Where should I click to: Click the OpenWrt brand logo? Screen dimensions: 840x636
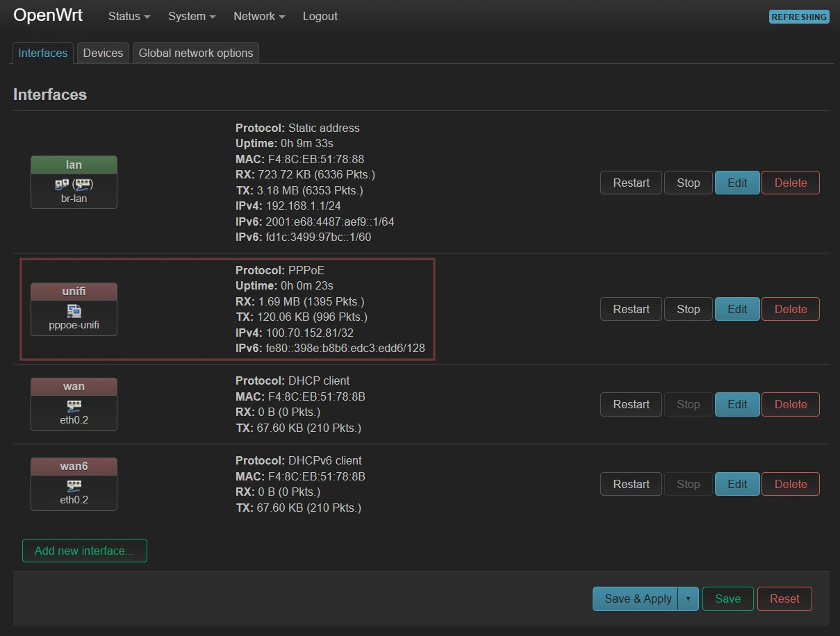tap(48, 16)
